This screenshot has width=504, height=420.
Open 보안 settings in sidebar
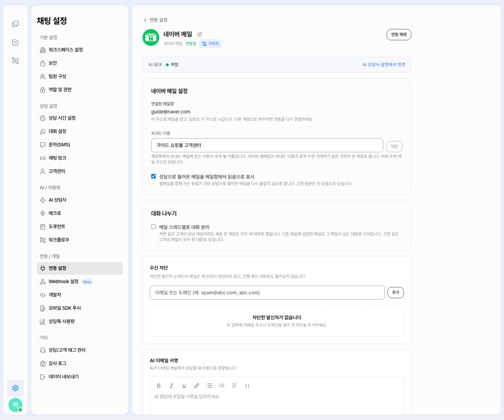point(80,63)
